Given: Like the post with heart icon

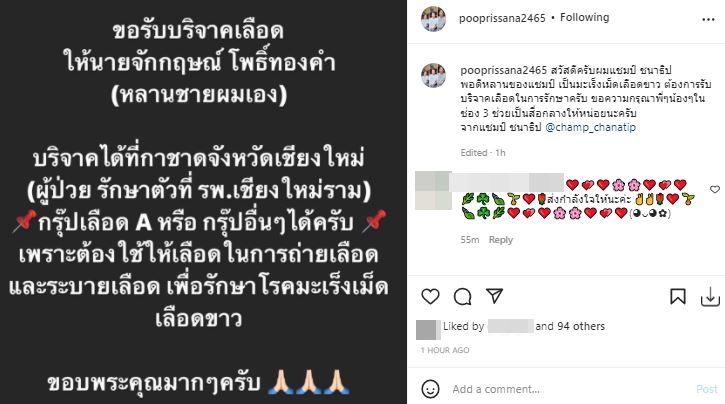Looking at the screenshot, I should click(430, 296).
